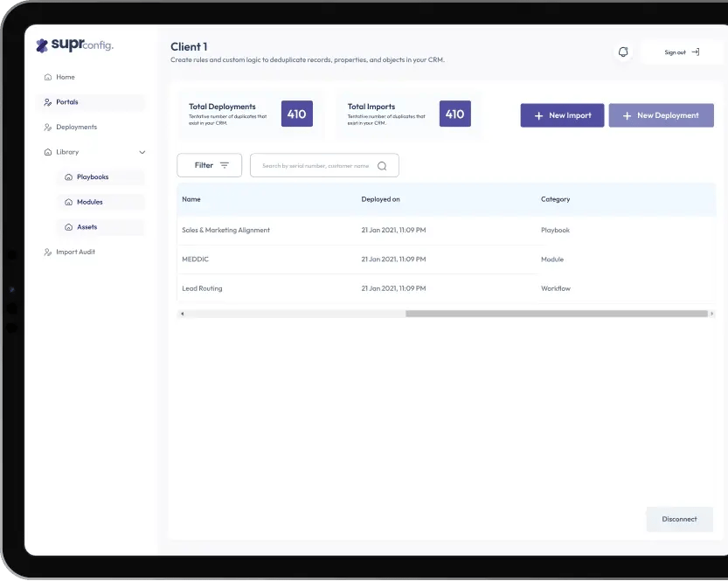This screenshot has width=728, height=581.
Task: Click the search magnifier icon
Action: tap(382, 166)
